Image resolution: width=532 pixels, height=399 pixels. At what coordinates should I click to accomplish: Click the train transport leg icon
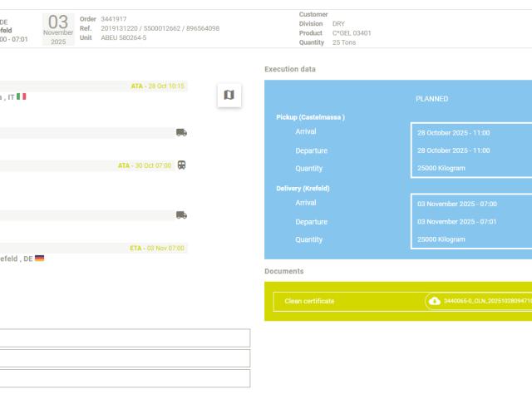pyautogui.click(x=181, y=165)
